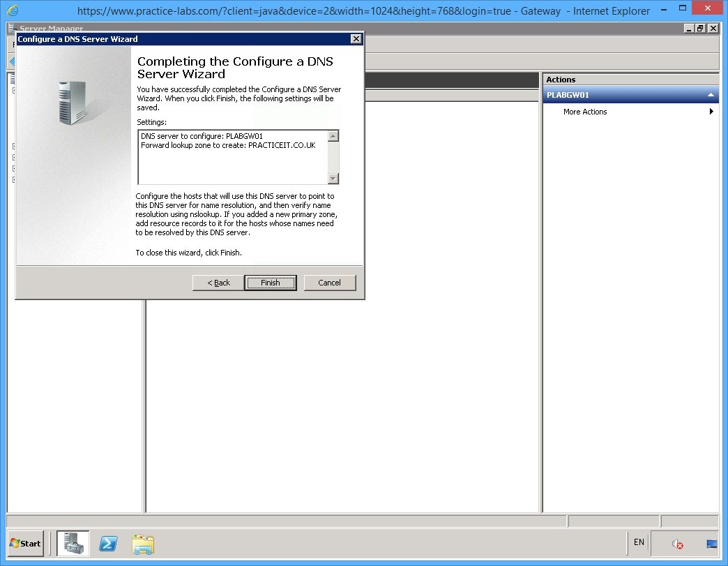Viewport: 728px width, 566px height.
Task: Collapse the PLABGW01 actions group
Action: coord(711,94)
